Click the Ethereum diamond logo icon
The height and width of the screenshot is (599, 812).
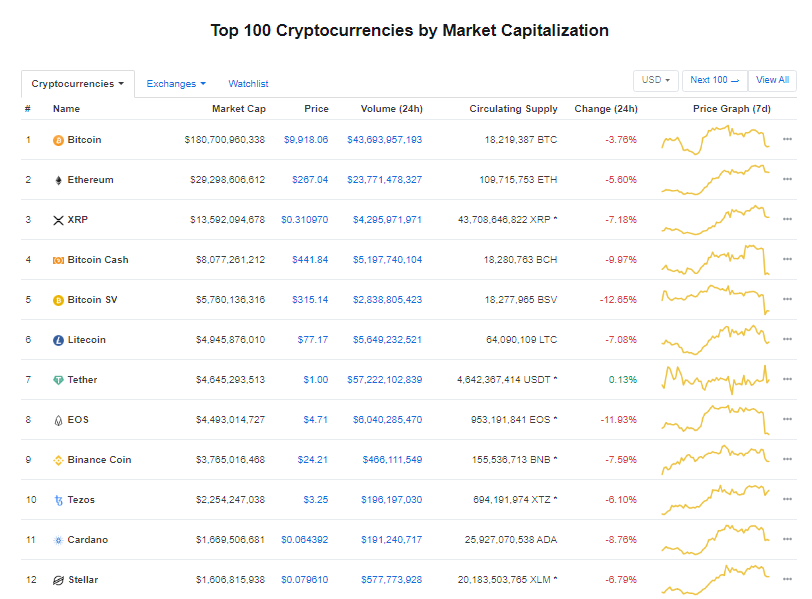pos(59,180)
